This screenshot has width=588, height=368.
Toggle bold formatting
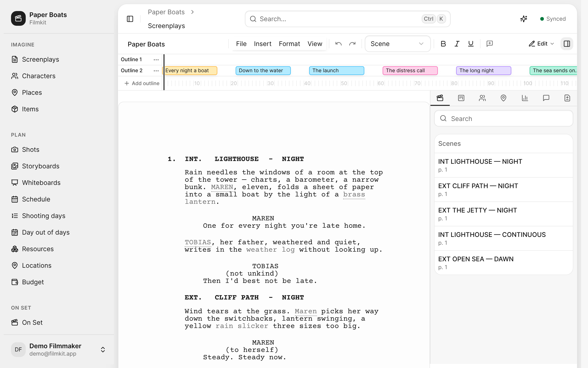[443, 44]
